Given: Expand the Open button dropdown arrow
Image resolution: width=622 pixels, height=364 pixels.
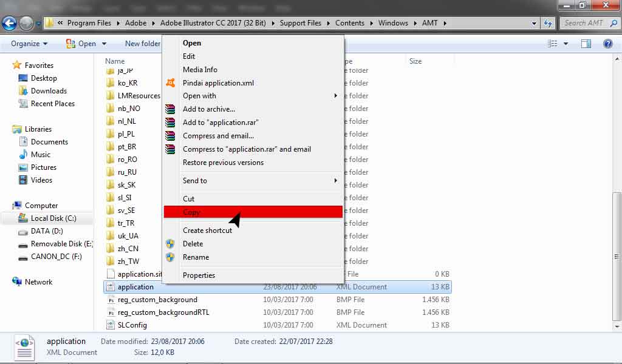Looking at the screenshot, I should [x=104, y=44].
